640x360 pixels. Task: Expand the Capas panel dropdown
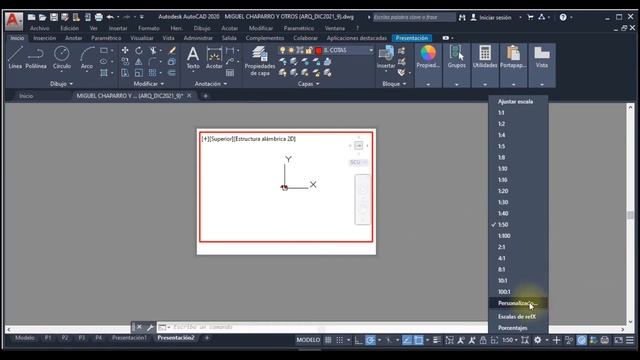(308, 84)
